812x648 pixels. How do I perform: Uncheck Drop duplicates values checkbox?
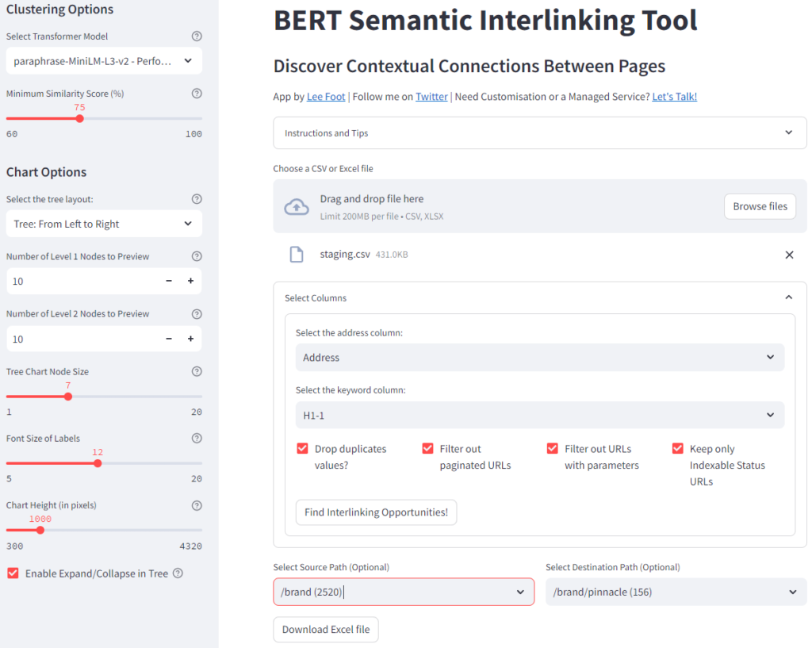tap(302, 449)
